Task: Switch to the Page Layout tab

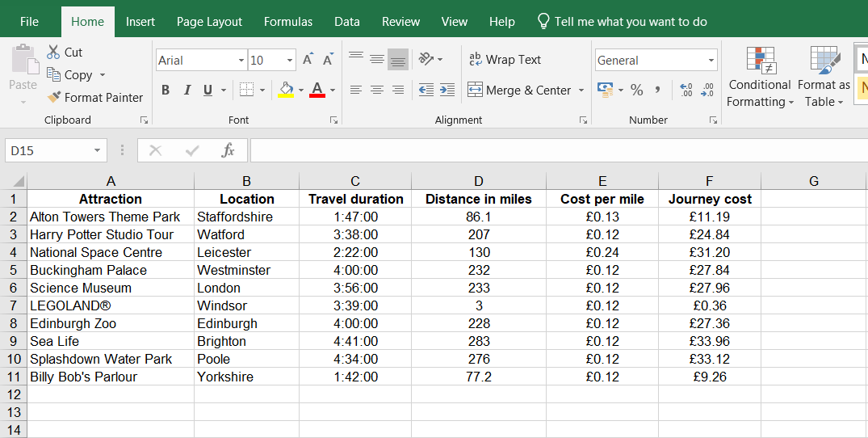Action: [x=209, y=22]
